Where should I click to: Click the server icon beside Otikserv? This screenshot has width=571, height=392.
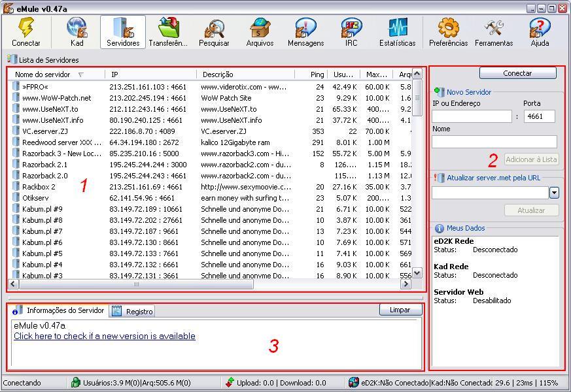pyautogui.click(x=16, y=197)
